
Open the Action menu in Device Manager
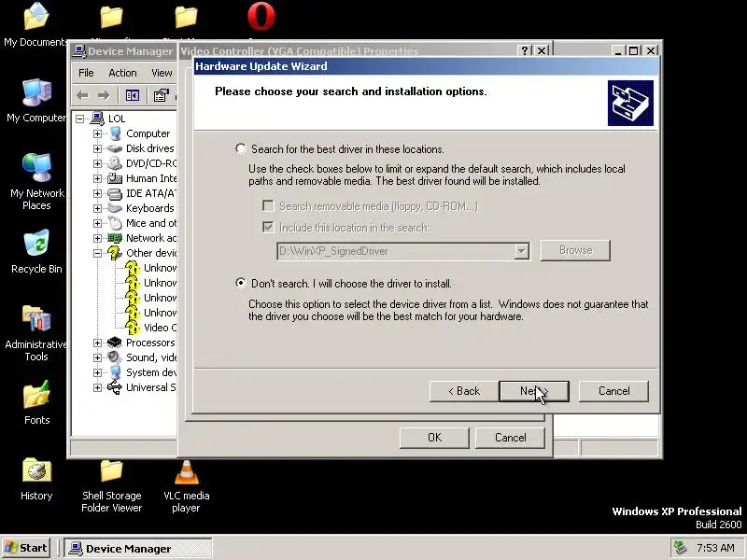(x=122, y=73)
